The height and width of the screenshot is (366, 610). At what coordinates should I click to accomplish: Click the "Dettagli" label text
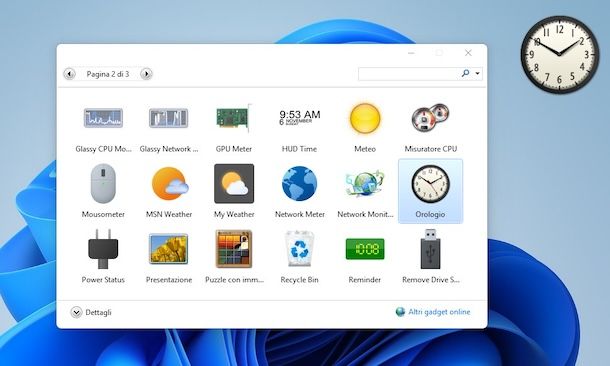pos(98,312)
